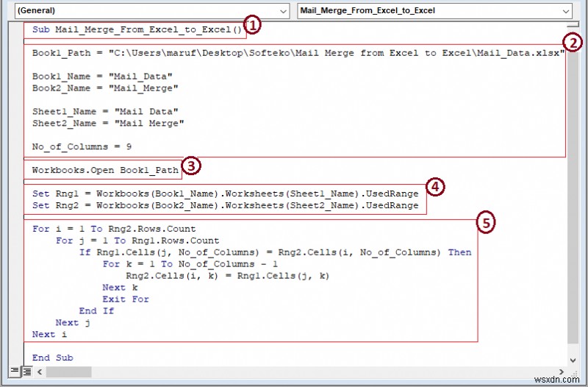Click the line 'End Sub'
This screenshot has height=387, width=588.
point(52,358)
